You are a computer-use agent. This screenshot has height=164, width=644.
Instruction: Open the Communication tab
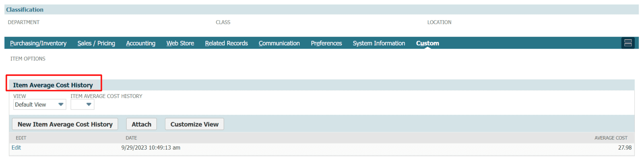[x=279, y=43]
